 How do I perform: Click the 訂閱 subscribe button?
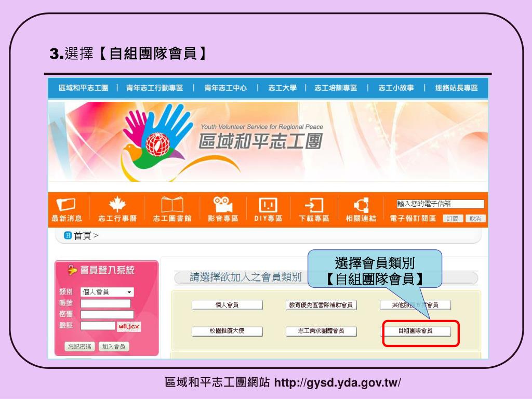point(453,219)
